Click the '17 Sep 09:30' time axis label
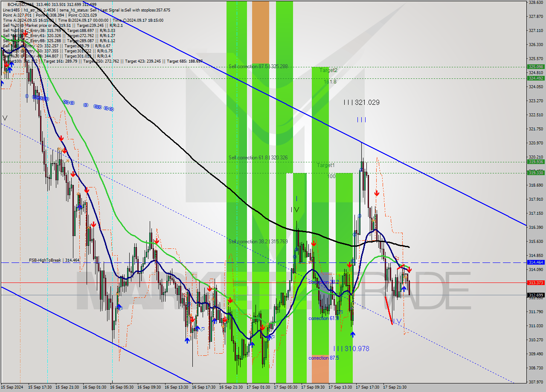Image resolution: width=546 pixels, height=392 pixels. 313,387
